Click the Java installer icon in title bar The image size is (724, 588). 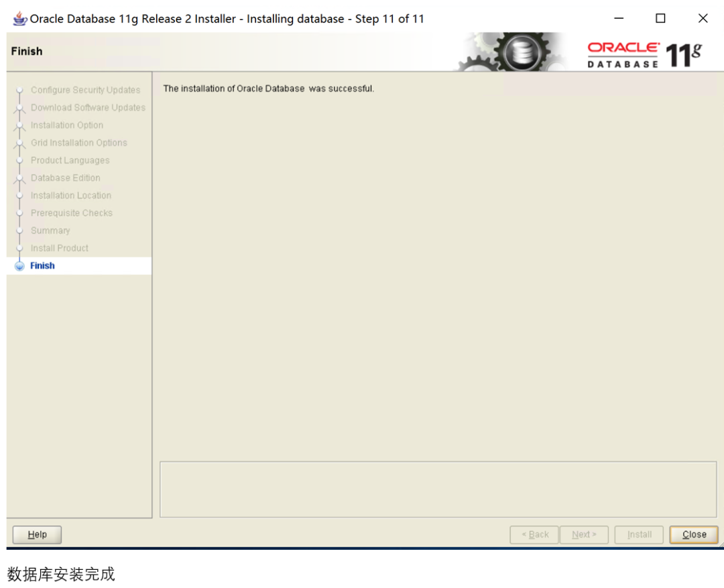[x=19, y=19]
